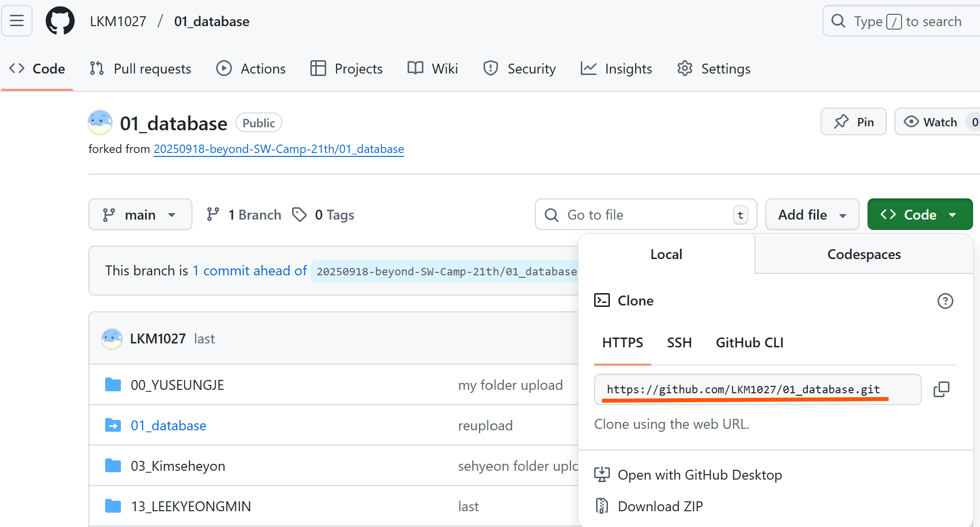Viewport: 980px width, 527px height.
Task: Click the GitHub Desktop download icon
Action: (x=602, y=475)
